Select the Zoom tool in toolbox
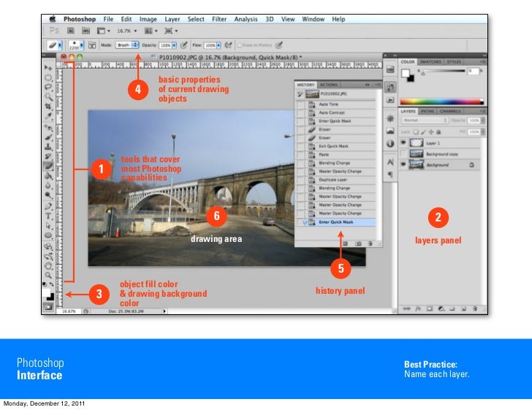This screenshot has height=410, width=532. click(48, 275)
